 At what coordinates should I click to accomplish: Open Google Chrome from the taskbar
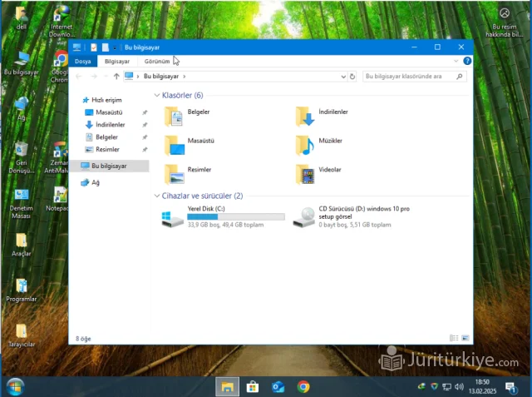(303, 386)
